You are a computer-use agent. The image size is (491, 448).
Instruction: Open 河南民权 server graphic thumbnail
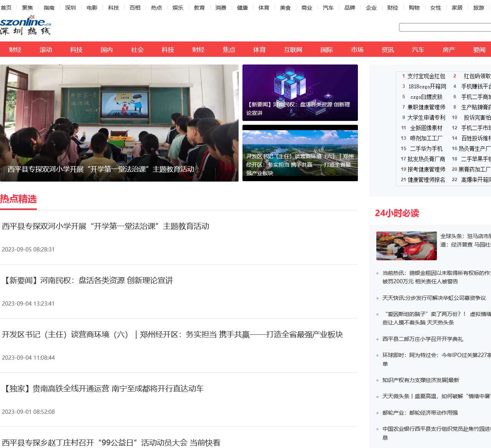pyautogui.click(x=300, y=93)
